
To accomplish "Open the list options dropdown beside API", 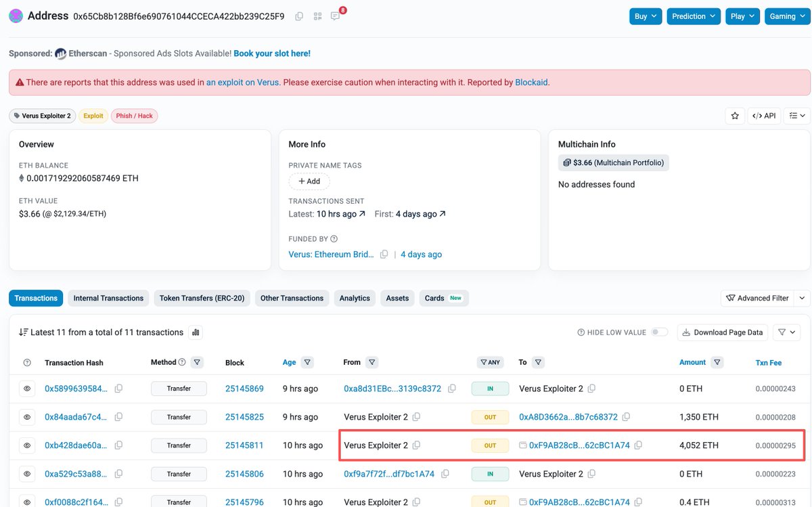I will coord(797,116).
